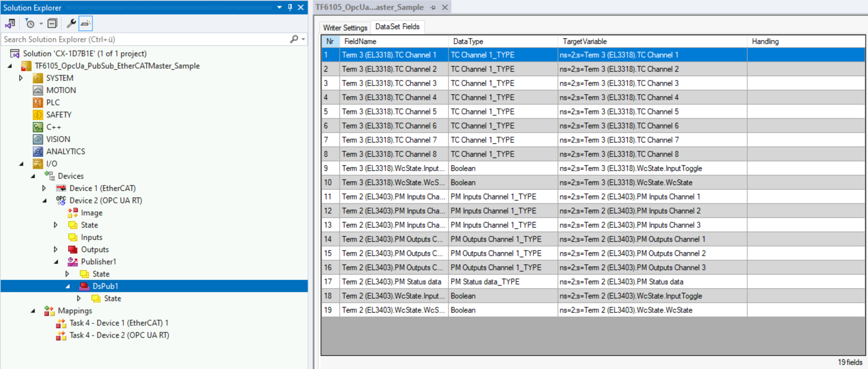
Task: Sort by the FieldName column header
Action: 394,41
